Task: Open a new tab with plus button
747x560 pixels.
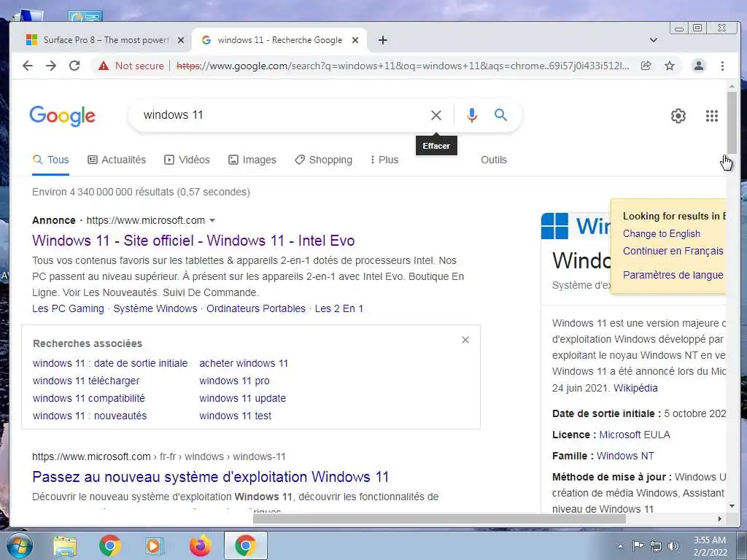Action: 382,40
